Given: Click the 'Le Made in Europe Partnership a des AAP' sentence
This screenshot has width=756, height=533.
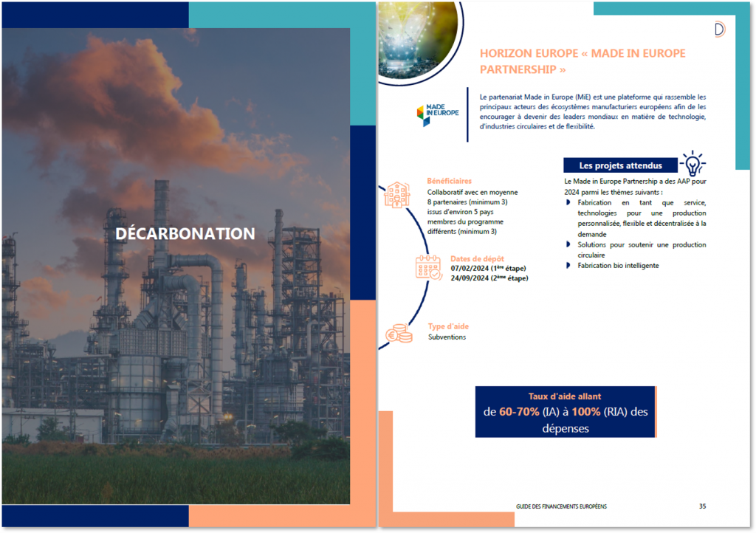Looking at the screenshot, I should point(635,187).
